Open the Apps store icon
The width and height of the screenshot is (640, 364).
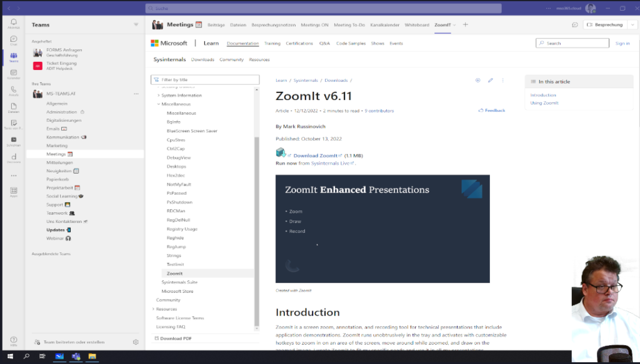[14, 192]
